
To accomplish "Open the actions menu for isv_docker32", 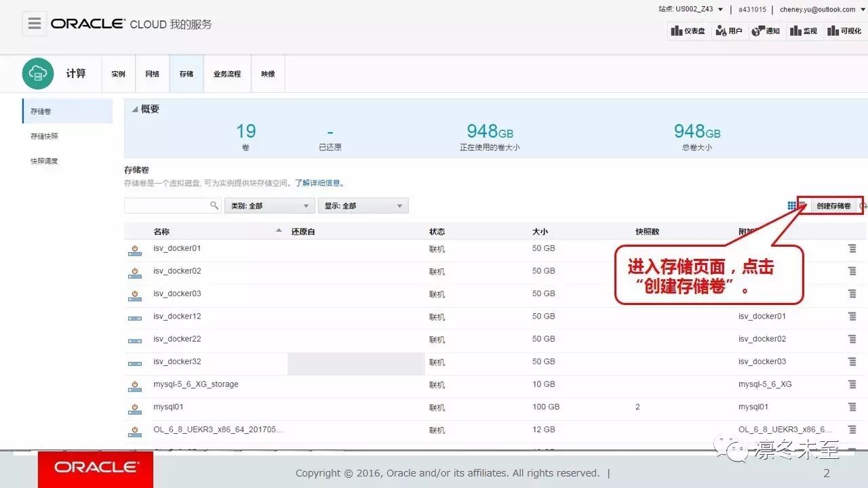I will click(x=852, y=362).
